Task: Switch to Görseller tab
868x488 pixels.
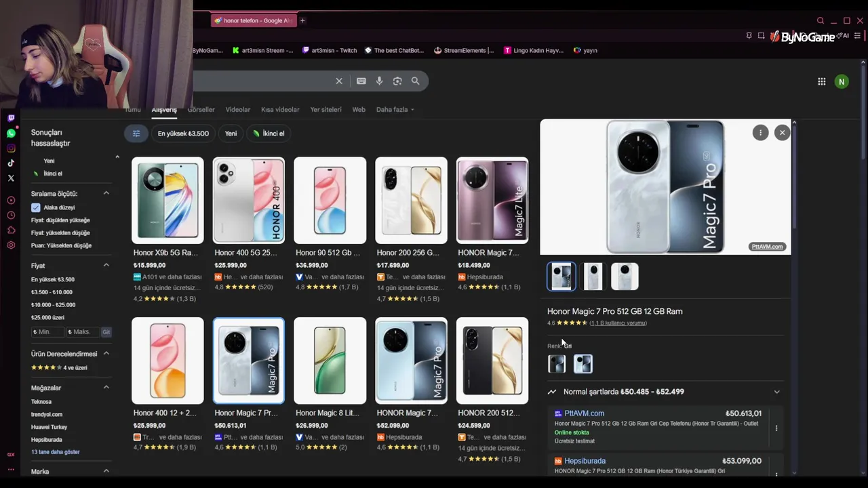Action: (201, 109)
